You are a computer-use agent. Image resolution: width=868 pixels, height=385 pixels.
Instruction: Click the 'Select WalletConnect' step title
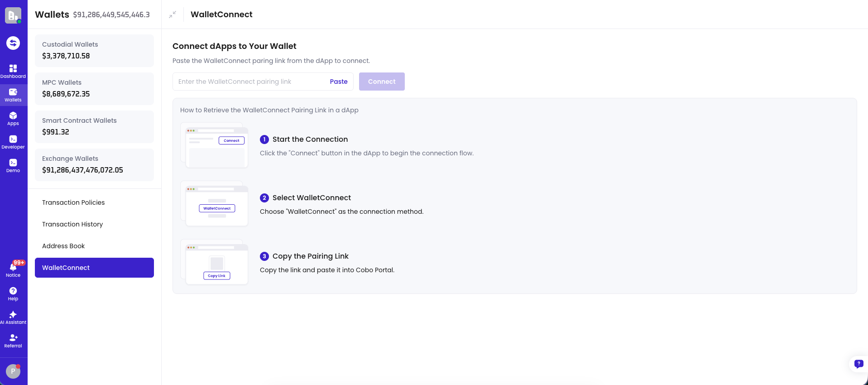312,198
